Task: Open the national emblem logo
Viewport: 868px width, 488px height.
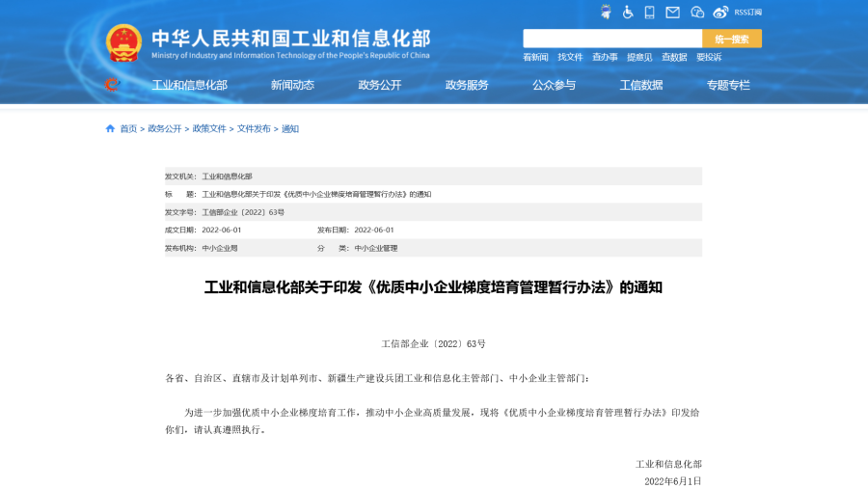Action: pos(123,42)
